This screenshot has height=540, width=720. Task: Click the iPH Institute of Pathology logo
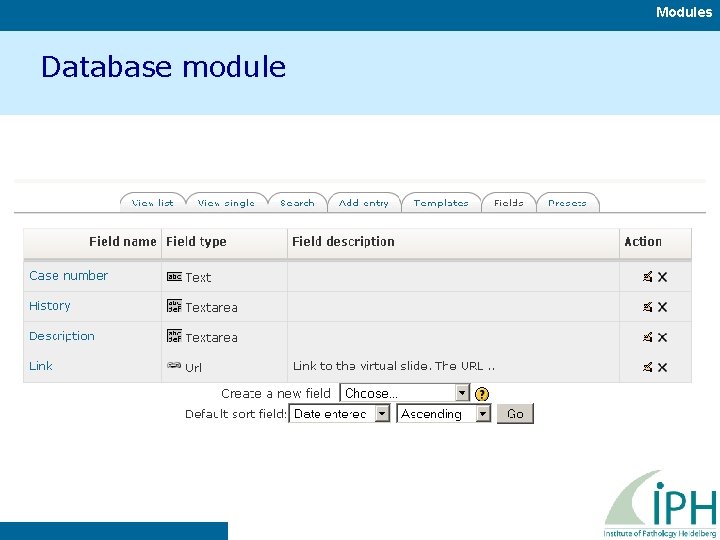coord(660,504)
